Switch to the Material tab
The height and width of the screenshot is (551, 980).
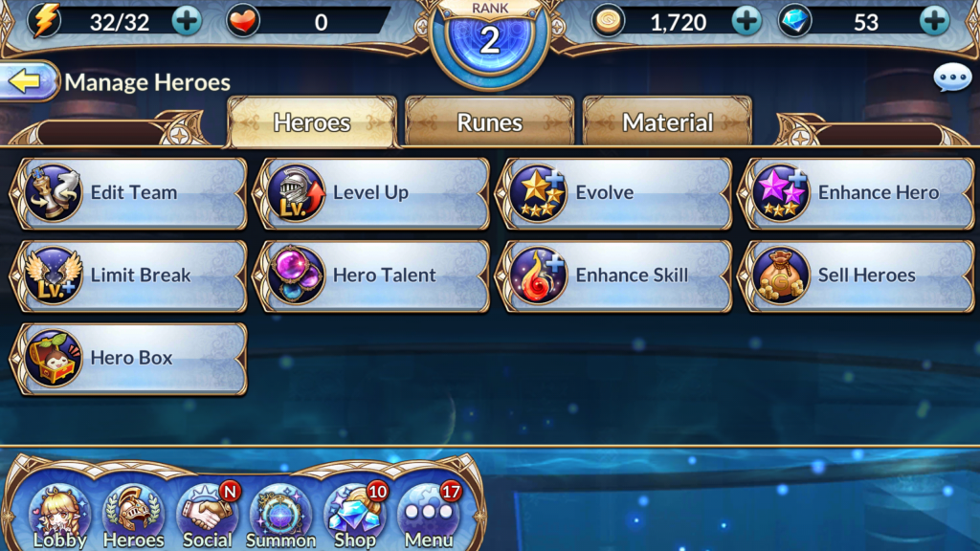coord(667,121)
